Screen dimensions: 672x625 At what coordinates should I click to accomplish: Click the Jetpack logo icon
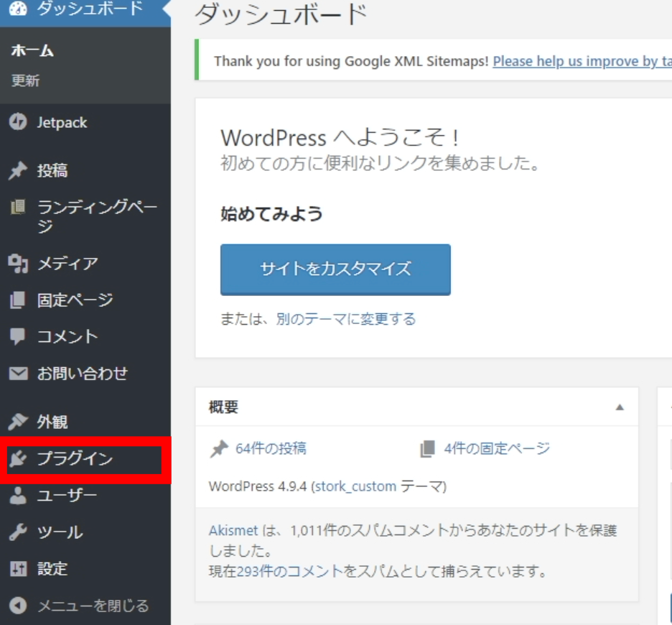pos(18,122)
